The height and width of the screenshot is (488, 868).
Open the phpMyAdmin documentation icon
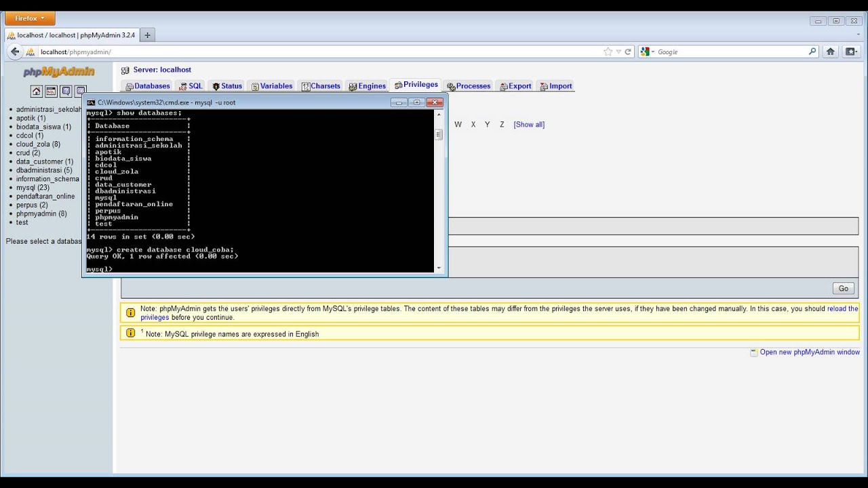click(66, 91)
